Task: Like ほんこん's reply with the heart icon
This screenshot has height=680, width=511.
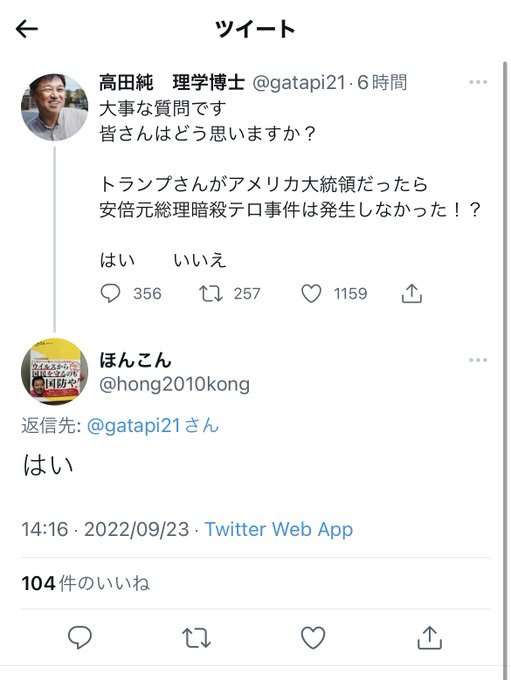Action: coord(313,638)
